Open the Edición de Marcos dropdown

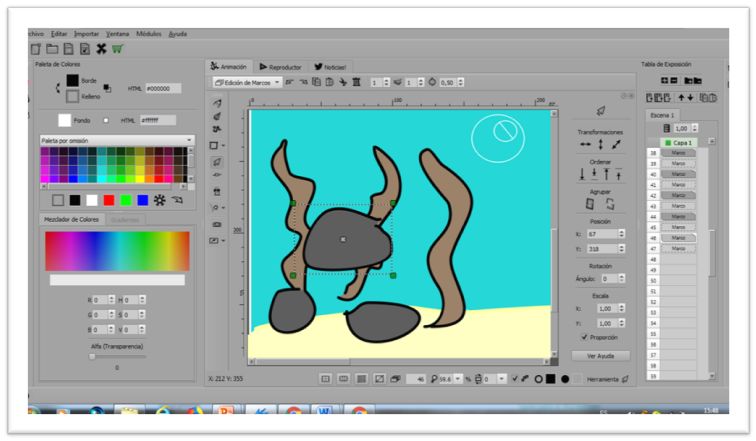247,82
